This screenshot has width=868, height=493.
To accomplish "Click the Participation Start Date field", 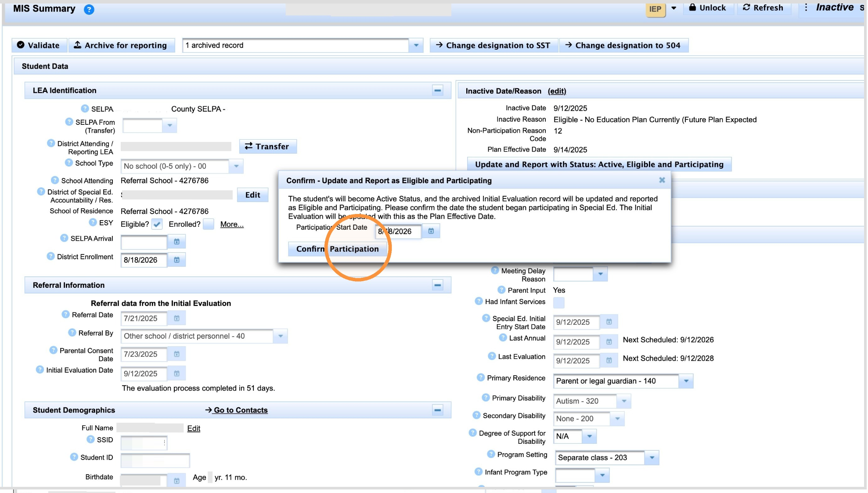I will (398, 232).
